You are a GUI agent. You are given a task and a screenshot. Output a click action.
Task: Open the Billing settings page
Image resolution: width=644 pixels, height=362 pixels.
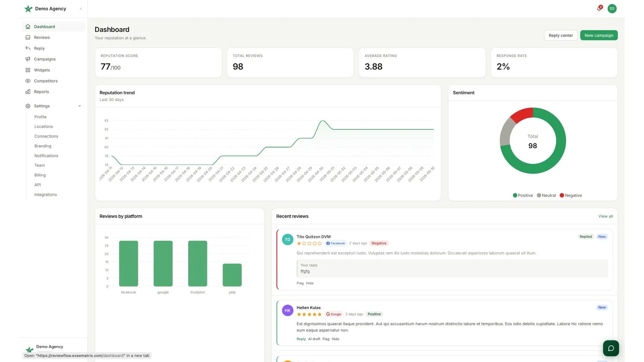tap(40, 175)
